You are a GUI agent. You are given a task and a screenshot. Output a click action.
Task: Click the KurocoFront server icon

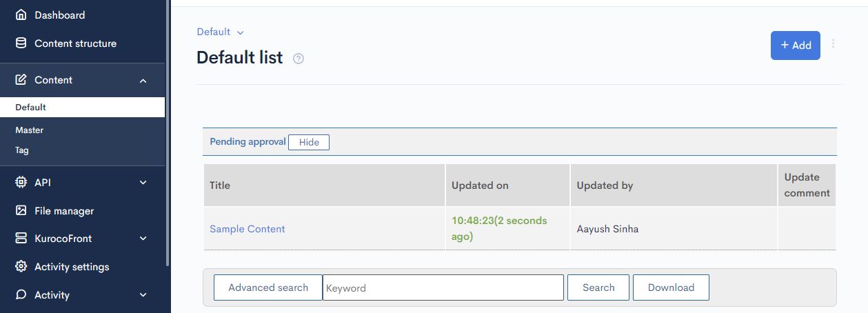(21, 239)
